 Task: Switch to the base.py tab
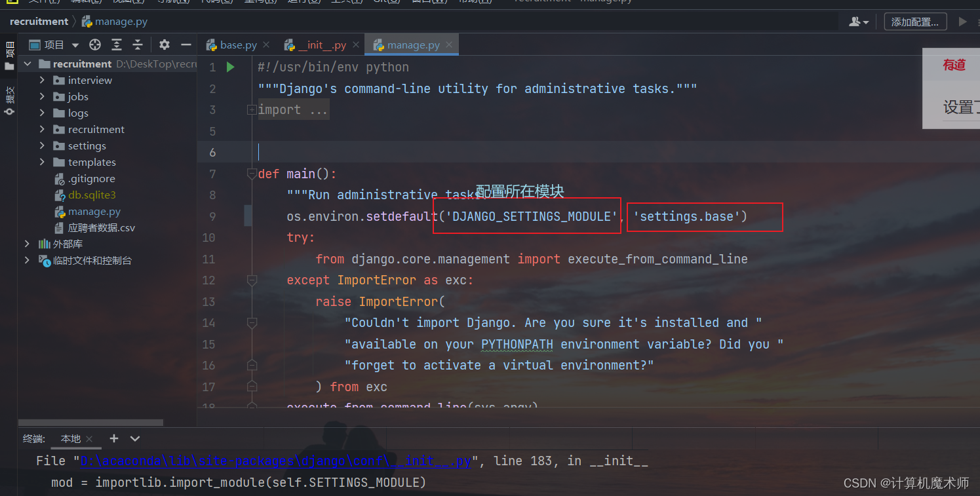pyautogui.click(x=238, y=45)
